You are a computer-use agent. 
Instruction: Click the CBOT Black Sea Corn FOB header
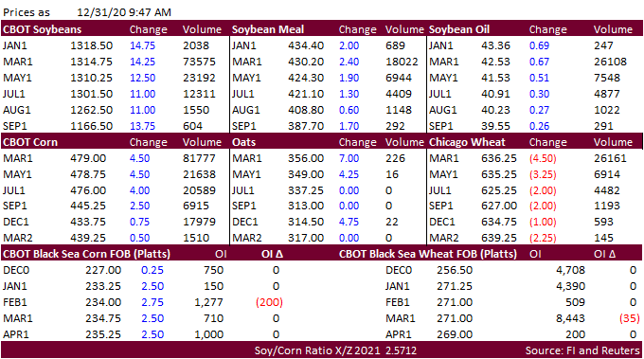86,254
